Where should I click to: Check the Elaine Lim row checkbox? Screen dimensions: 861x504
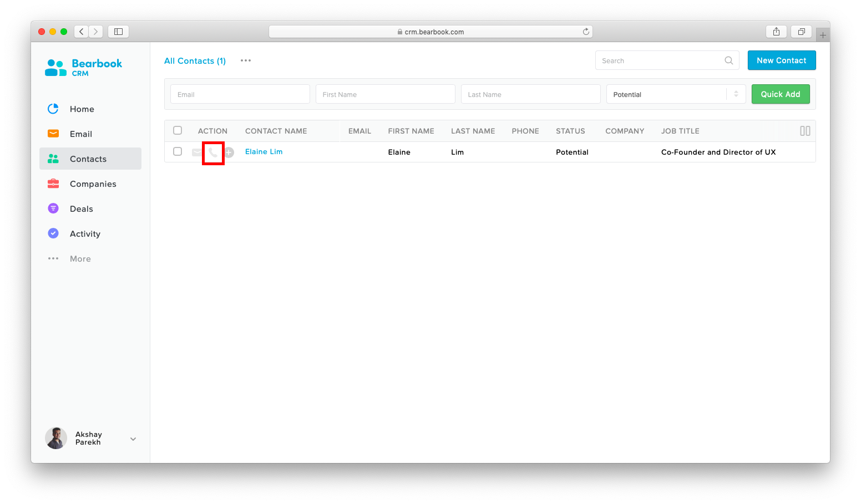(x=178, y=151)
